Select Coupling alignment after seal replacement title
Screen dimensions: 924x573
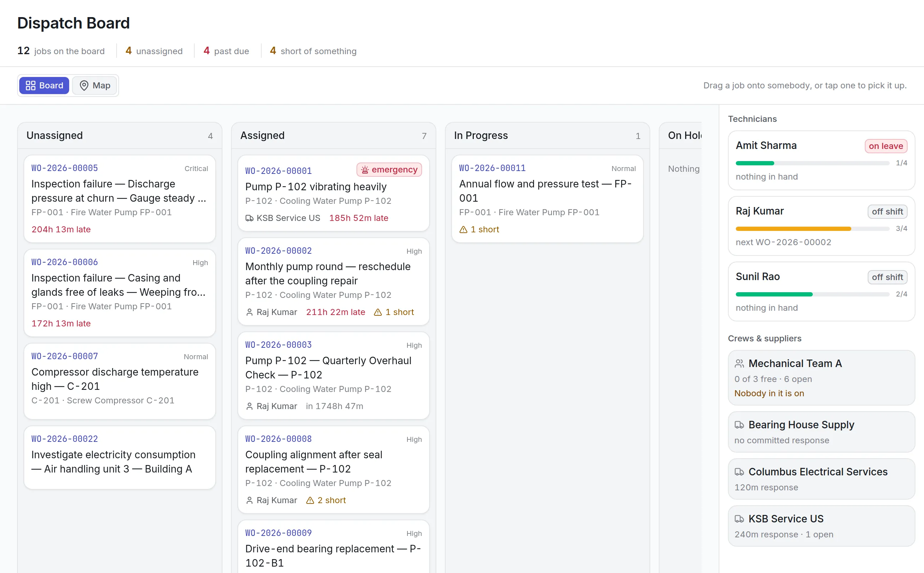(x=314, y=461)
